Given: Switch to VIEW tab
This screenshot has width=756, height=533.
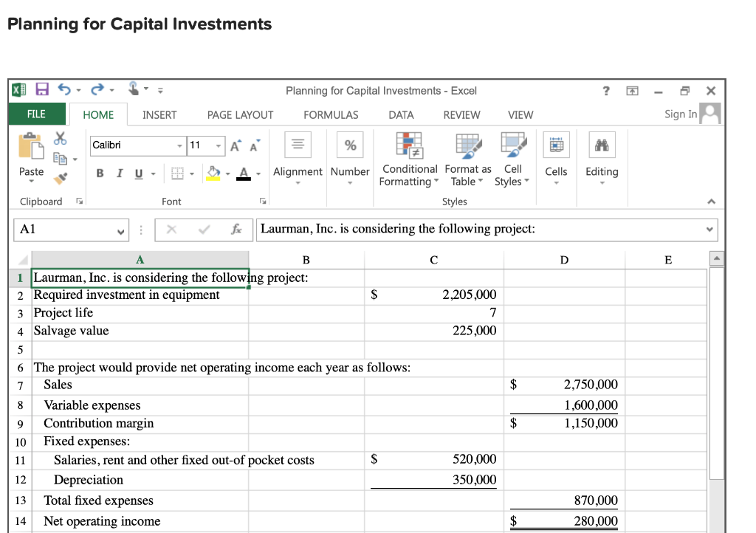Looking at the screenshot, I should 520,114.
